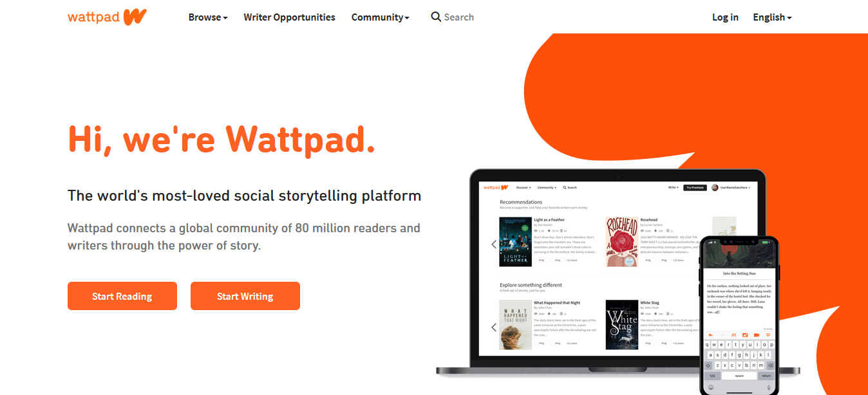Viewport: 868px width, 395px height.
Task: Expand the Community dropdown menu
Action: (381, 17)
